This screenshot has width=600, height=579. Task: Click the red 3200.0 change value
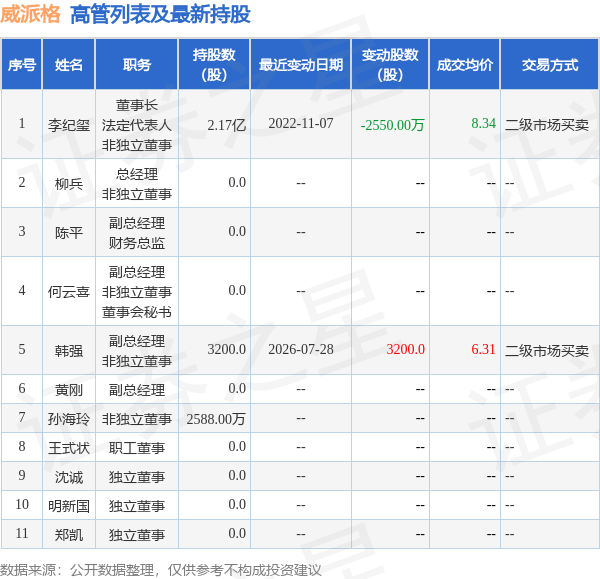click(x=405, y=349)
